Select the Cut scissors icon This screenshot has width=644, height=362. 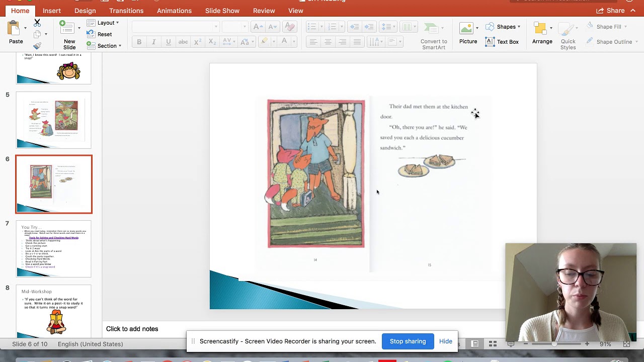[x=37, y=23]
